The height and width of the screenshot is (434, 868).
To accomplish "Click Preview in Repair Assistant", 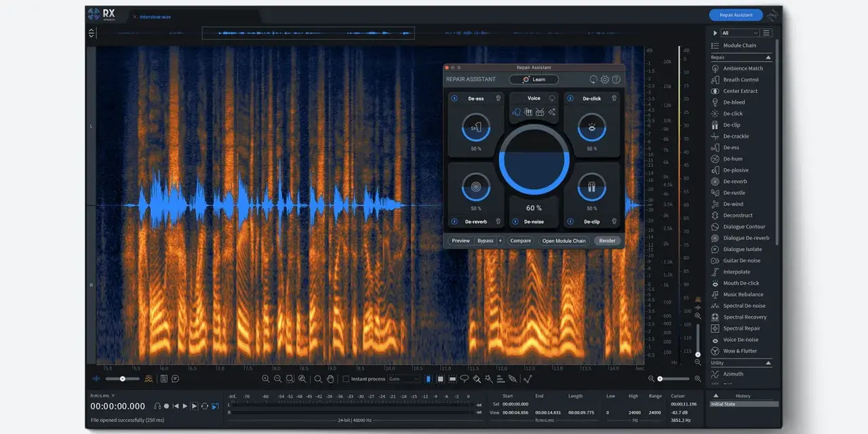I will [x=460, y=241].
